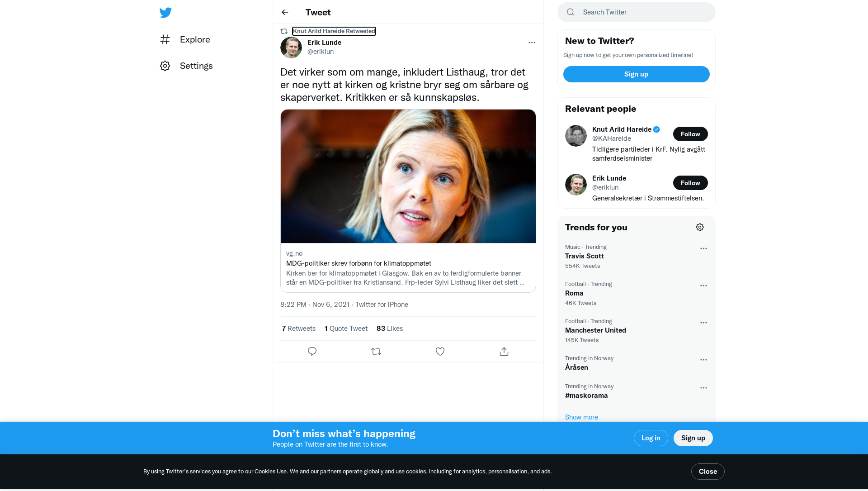
Task: Open the @eriklun handle in Relevant people
Action: click(x=605, y=187)
